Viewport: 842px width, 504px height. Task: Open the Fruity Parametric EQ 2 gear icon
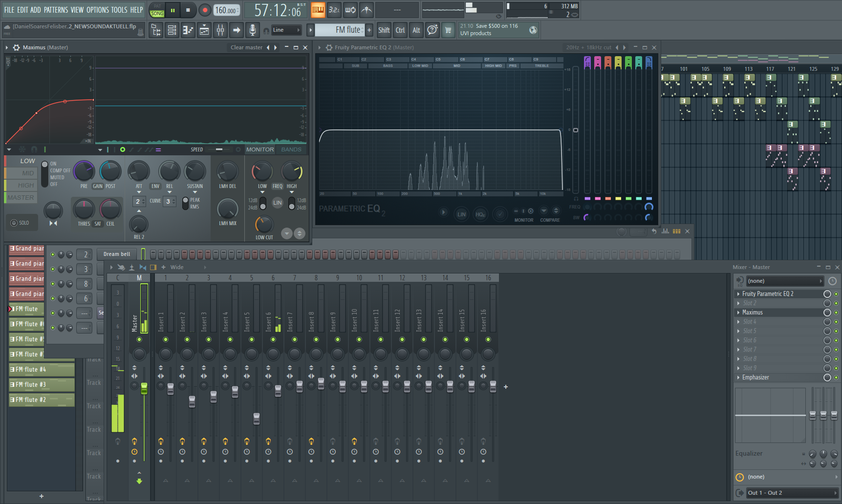click(329, 47)
